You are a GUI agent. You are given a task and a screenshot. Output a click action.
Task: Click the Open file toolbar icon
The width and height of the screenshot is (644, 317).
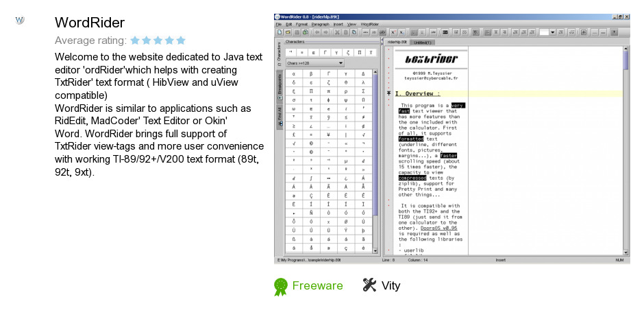click(288, 32)
